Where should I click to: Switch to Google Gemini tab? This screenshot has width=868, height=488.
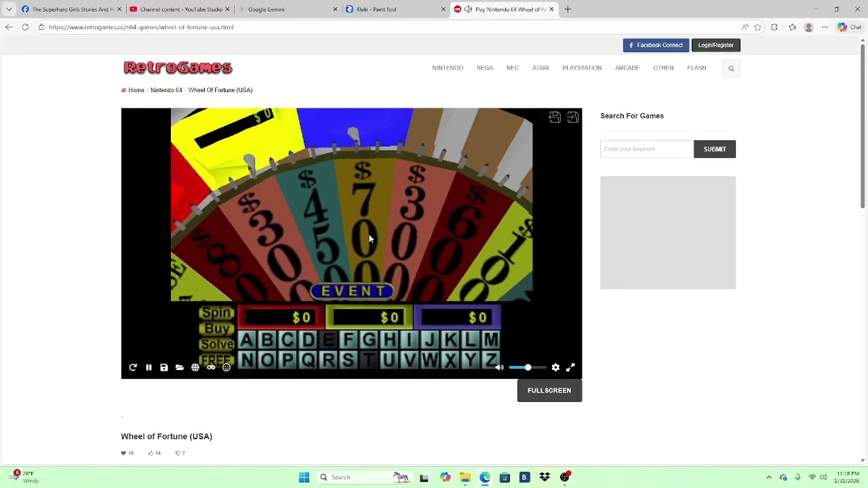(x=288, y=9)
